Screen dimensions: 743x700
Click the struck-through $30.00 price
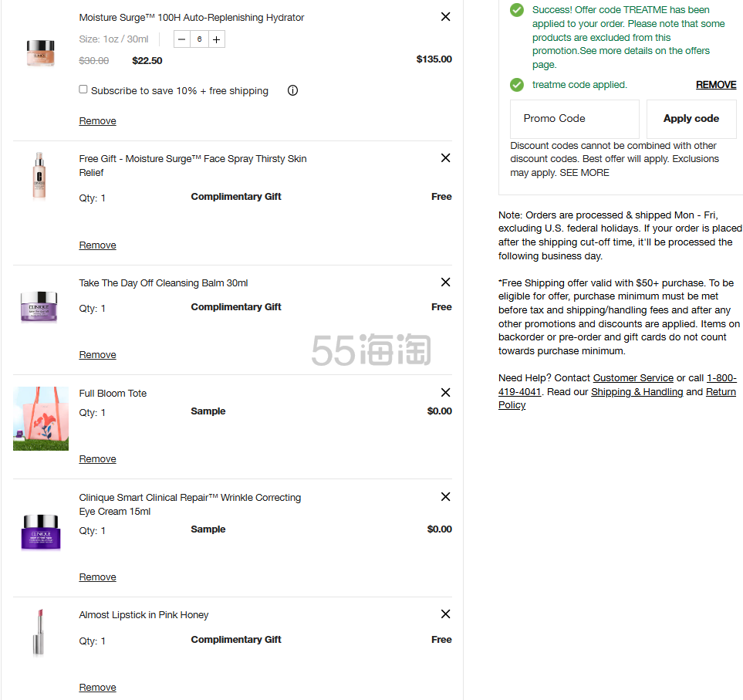pos(94,61)
